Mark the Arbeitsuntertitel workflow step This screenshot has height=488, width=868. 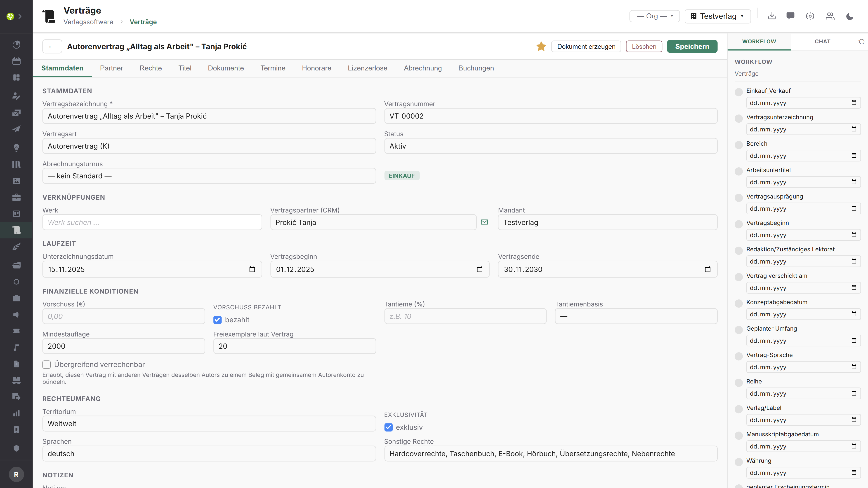[739, 171]
